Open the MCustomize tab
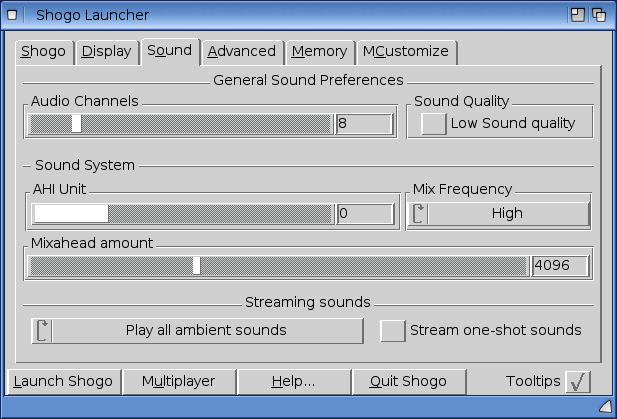 406,52
